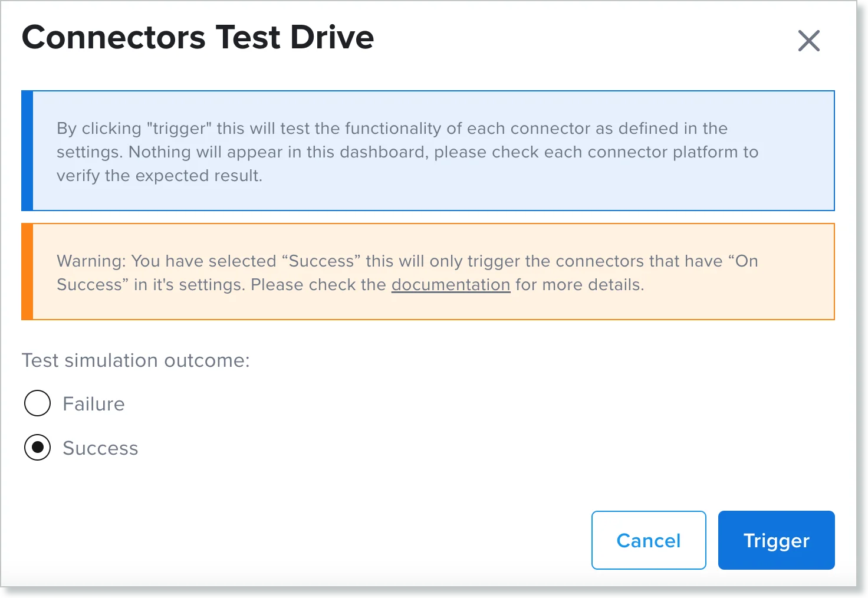Click the orange warning banner

(x=428, y=271)
